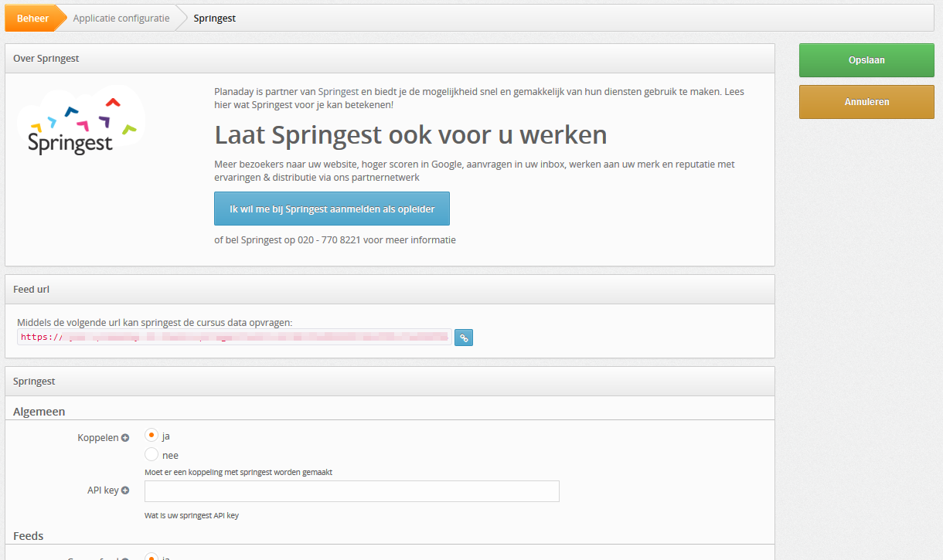The image size is (943, 560).
Task: Click 'Laat Springest ook voor u werken' heading
Action: pos(410,135)
